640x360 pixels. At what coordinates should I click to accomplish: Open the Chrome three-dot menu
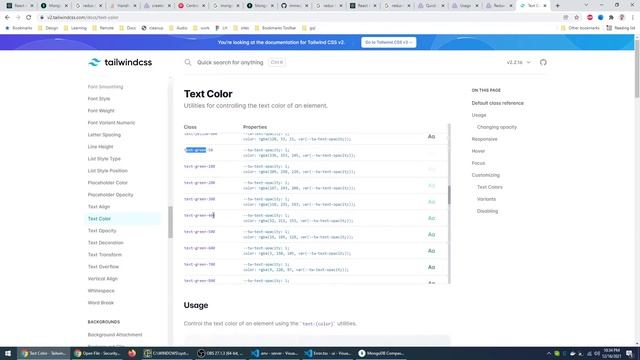[x=633, y=18]
